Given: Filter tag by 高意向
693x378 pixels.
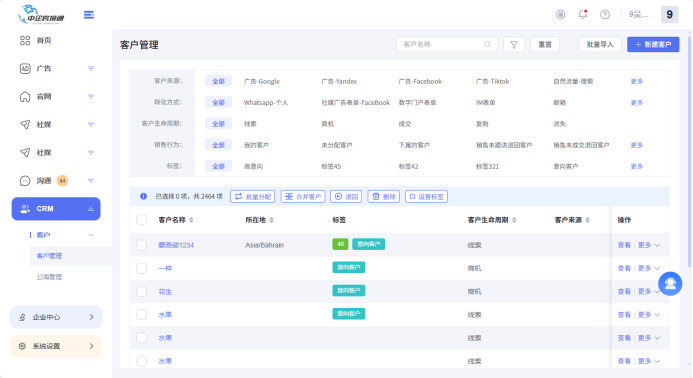Looking at the screenshot, I should [253, 166].
